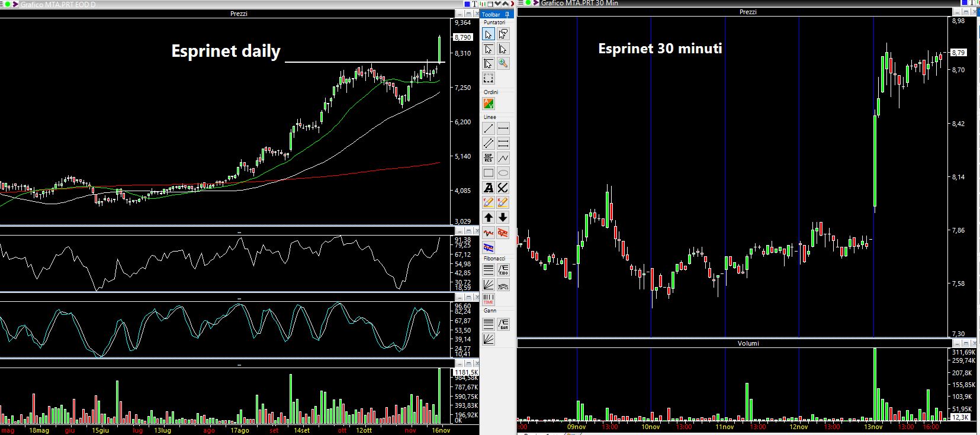Click the Prezzi header of 30 Min chart
Image resolution: width=980 pixels, height=435 pixels.
748,12
